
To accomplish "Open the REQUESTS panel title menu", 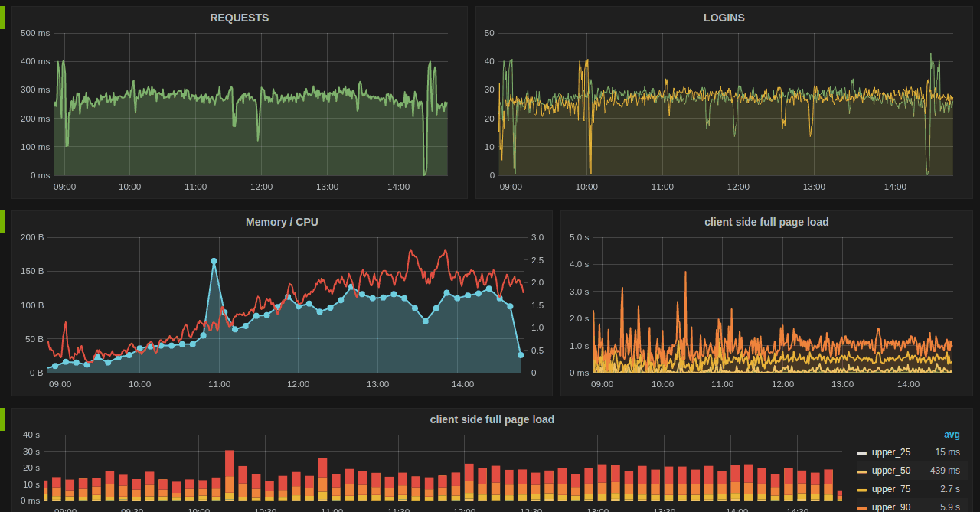I will pyautogui.click(x=239, y=18).
